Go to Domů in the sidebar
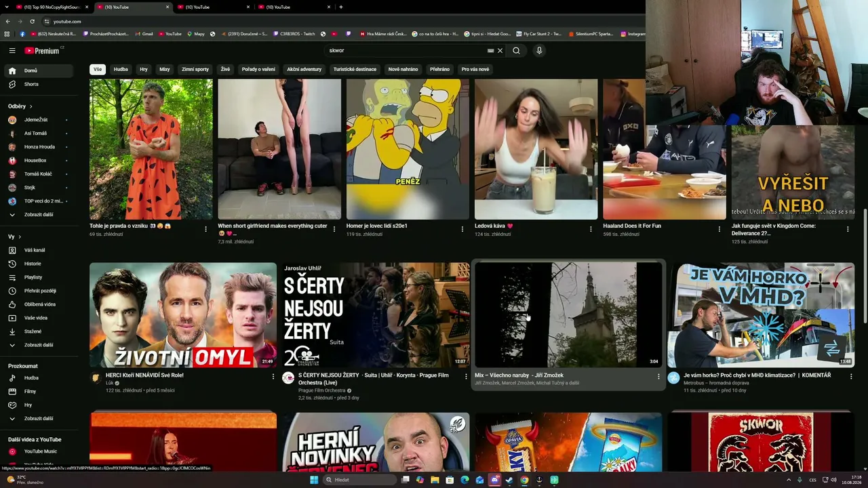Screen dimensions: 868x488 [x=39, y=70]
